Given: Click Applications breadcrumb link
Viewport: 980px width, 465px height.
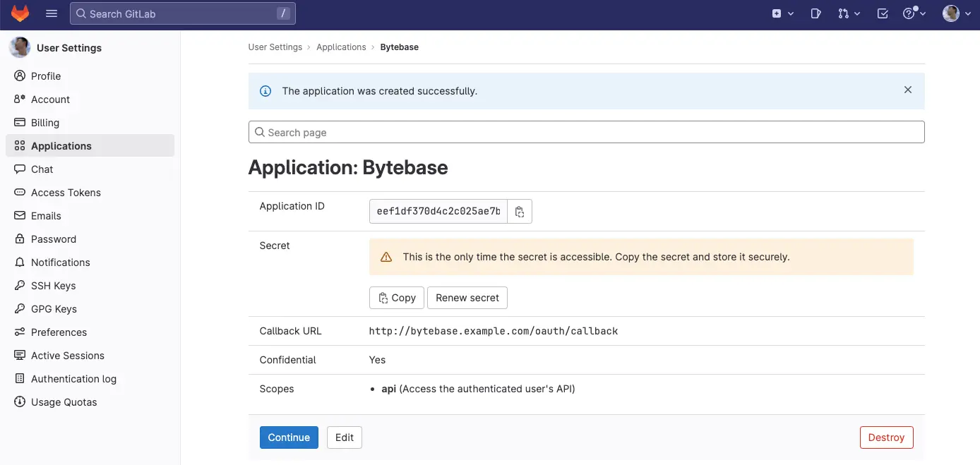Looking at the screenshot, I should [x=341, y=47].
